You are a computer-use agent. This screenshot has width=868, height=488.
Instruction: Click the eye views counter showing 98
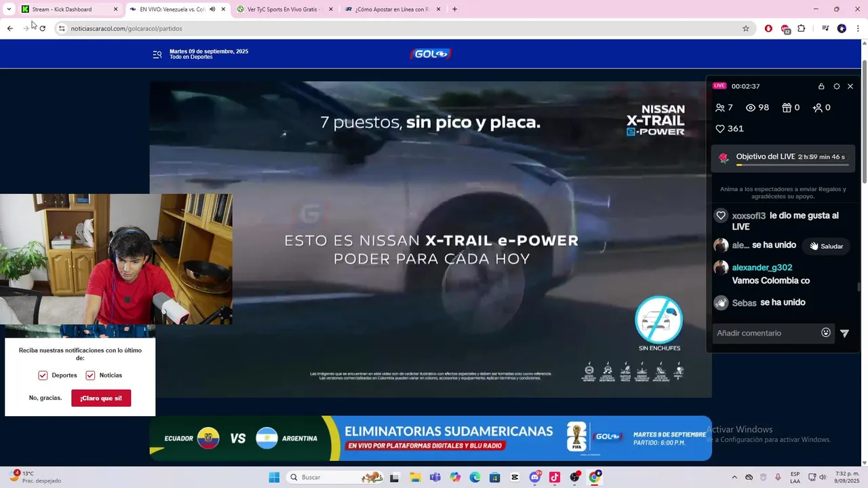[757, 108]
